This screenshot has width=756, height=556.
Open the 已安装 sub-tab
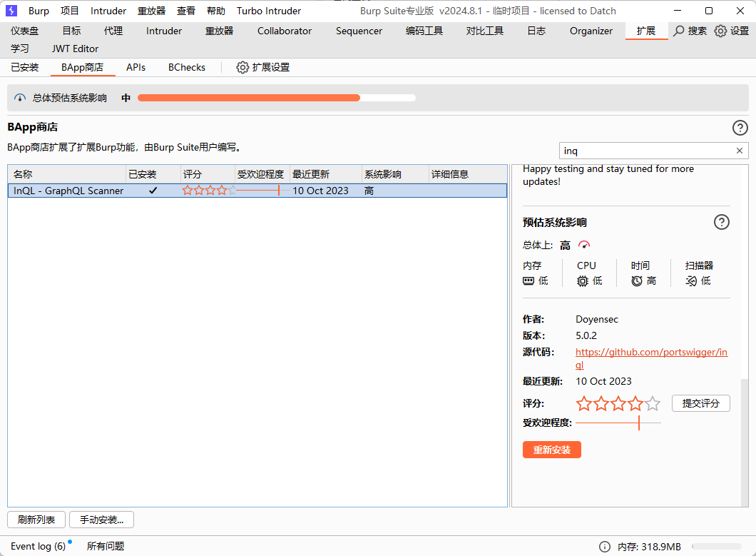(x=24, y=68)
